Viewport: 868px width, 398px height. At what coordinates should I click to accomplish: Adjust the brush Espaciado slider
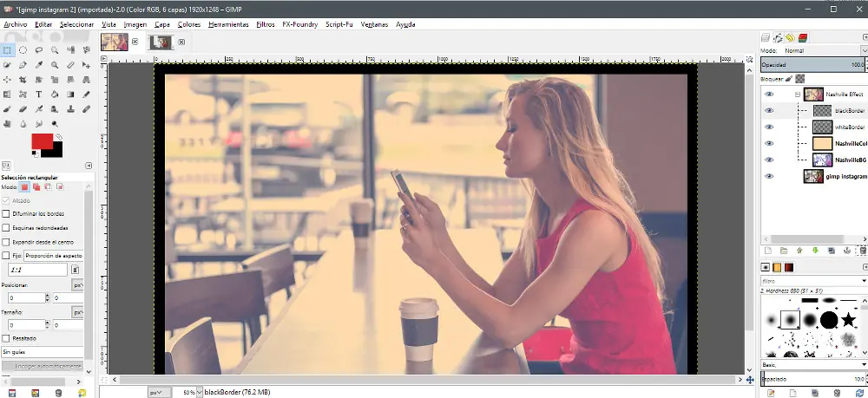pyautogui.click(x=812, y=379)
